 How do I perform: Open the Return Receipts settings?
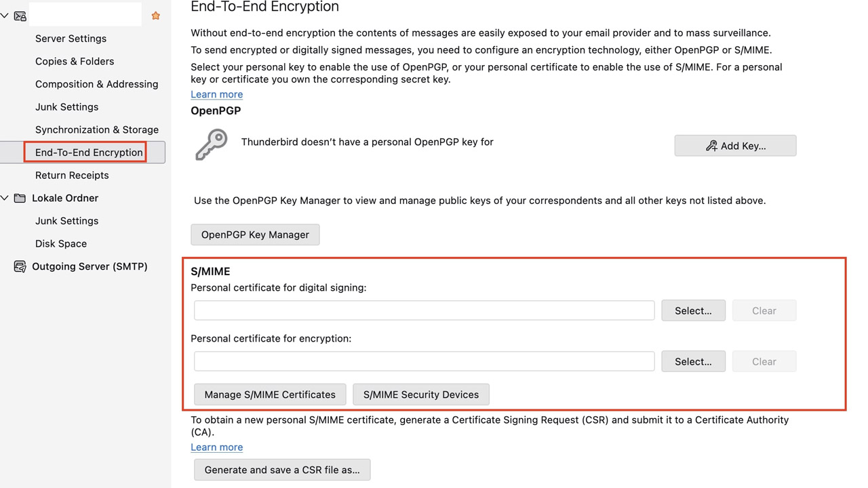[x=72, y=175]
